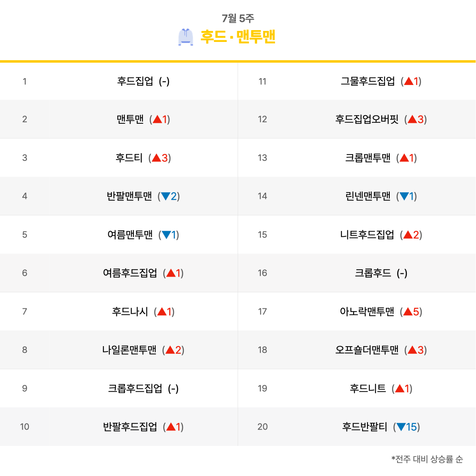Click the blue down arrow beside 린넨맨투맨
Image resolution: width=476 pixels, height=476 pixels.
[x=404, y=197]
